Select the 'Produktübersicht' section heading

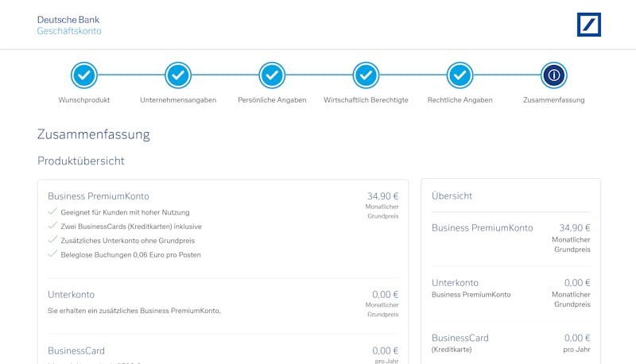(x=81, y=161)
